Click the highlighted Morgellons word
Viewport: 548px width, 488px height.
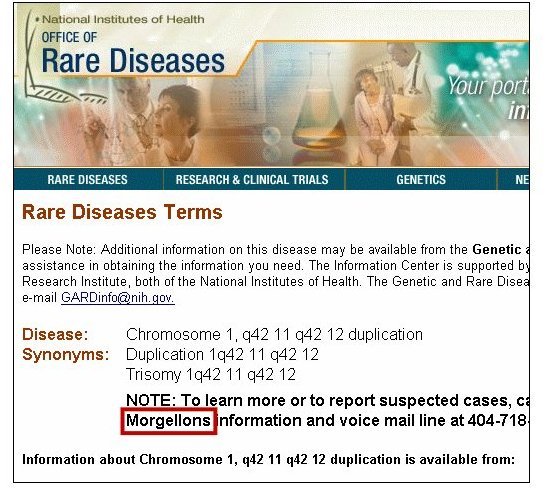168,421
